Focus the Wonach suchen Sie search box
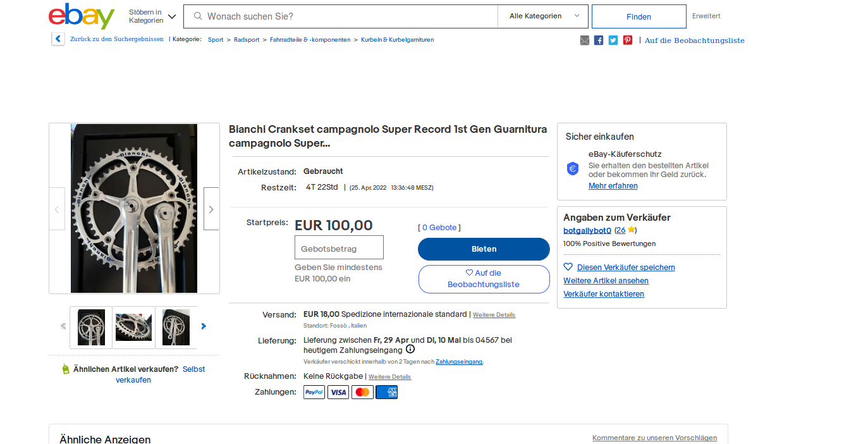 [x=348, y=16]
